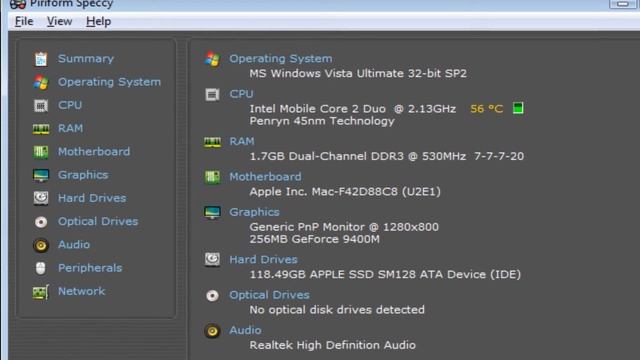Click the Hard Drives disk icon in sidebar
The image size is (640, 360).
41,198
